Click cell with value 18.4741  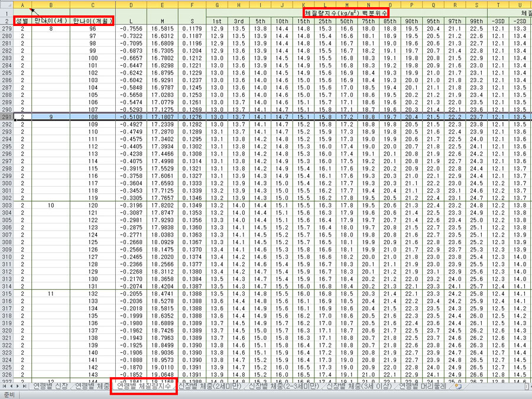(x=162, y=293)
